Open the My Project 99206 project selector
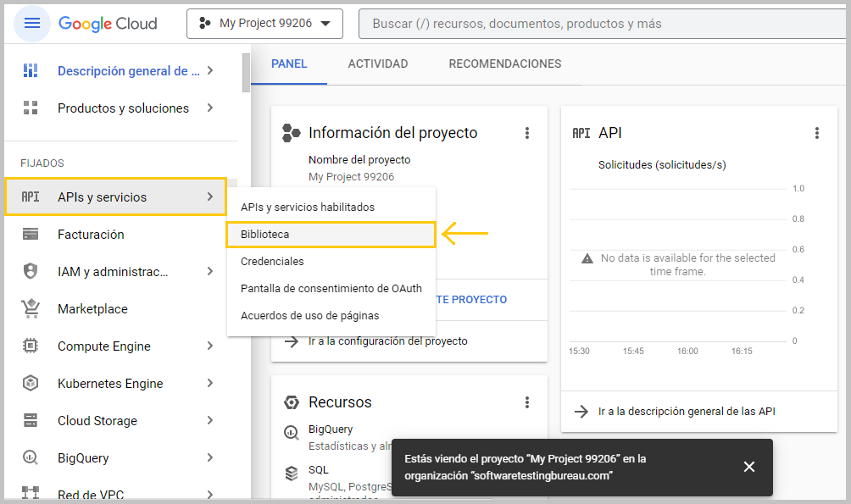Image resolution: width=851 pixels, height=504 pixels. click(x=264, y=24)
